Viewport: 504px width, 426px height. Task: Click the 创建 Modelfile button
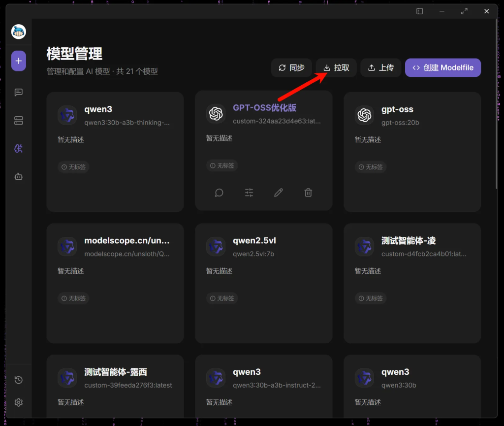tap(443, 67)
